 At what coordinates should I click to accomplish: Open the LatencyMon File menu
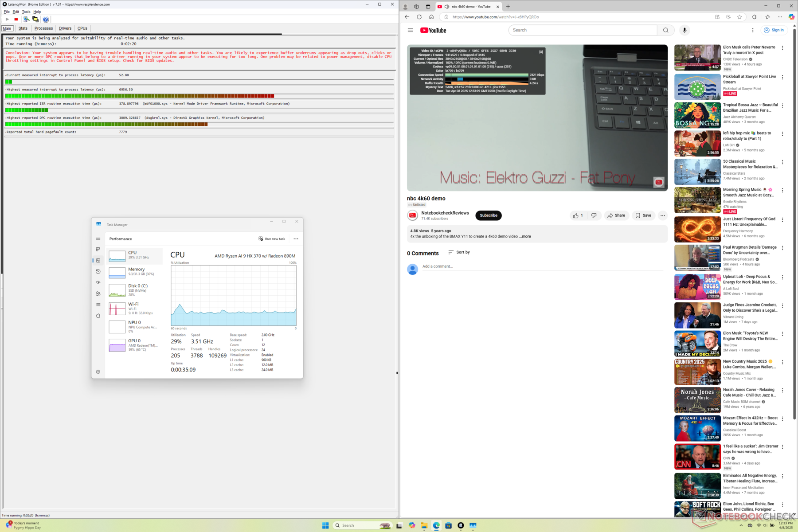[x=7, y=12]
